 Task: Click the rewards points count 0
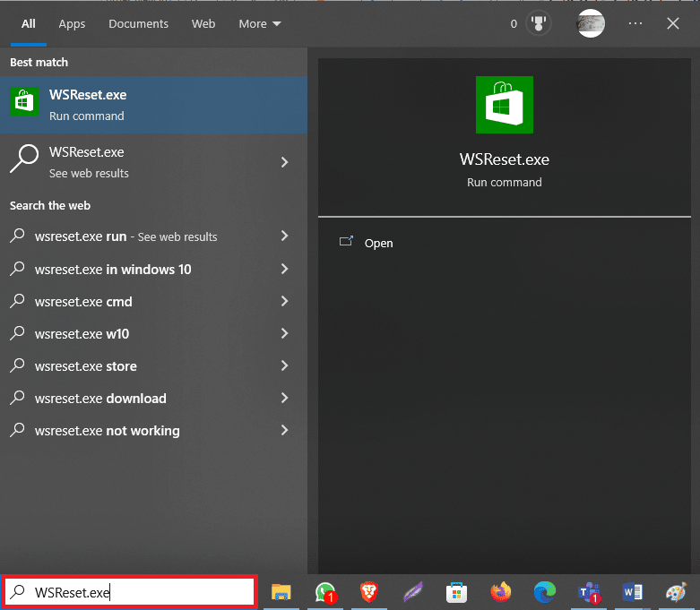pyautogui.click(x=514, y=23)
